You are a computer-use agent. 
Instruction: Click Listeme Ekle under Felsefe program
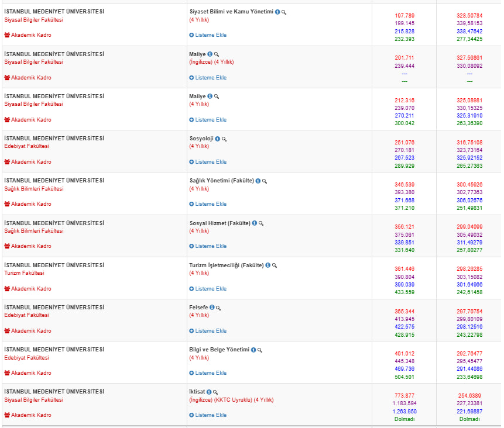tap(208, 331)
